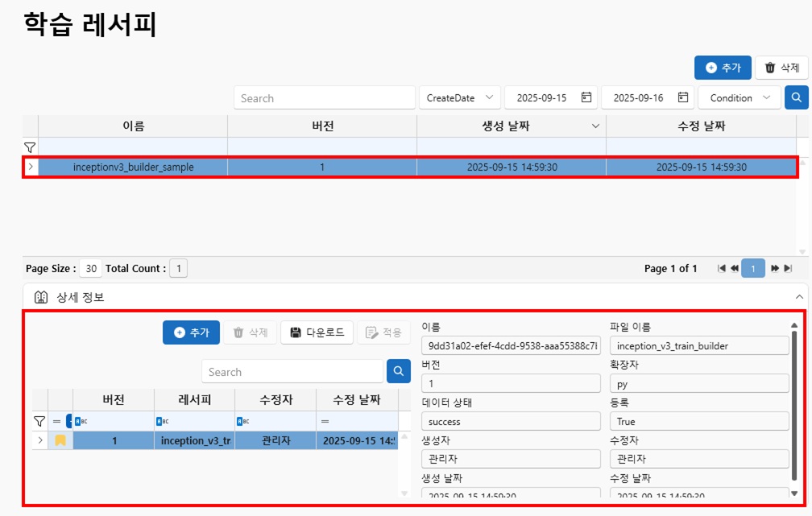Open the Condition dropdown
Viewport: 812px width, 516px height.
[739, 97]
